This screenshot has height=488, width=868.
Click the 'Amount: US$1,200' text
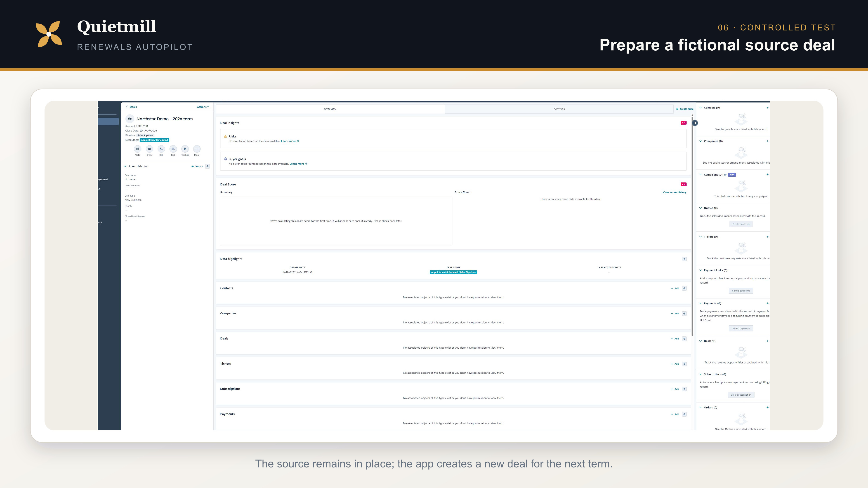point(137,126)
